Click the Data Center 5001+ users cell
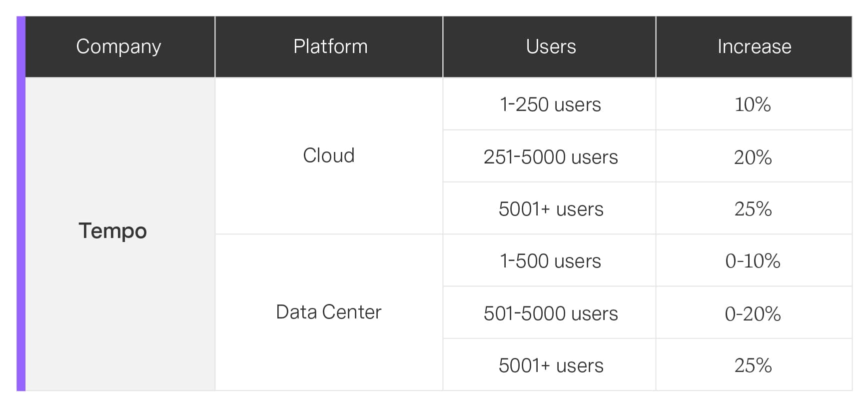This screenshot has width=868, height=407. tap(551, 365)
